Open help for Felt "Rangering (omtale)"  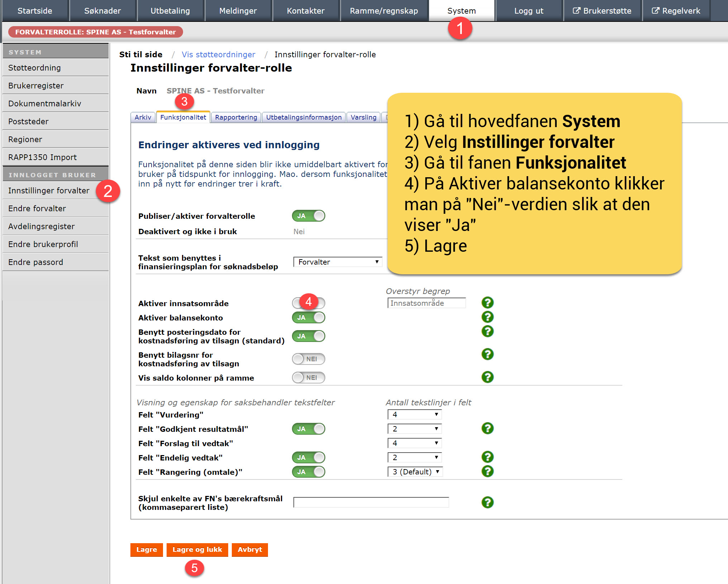tap(487, 471)
